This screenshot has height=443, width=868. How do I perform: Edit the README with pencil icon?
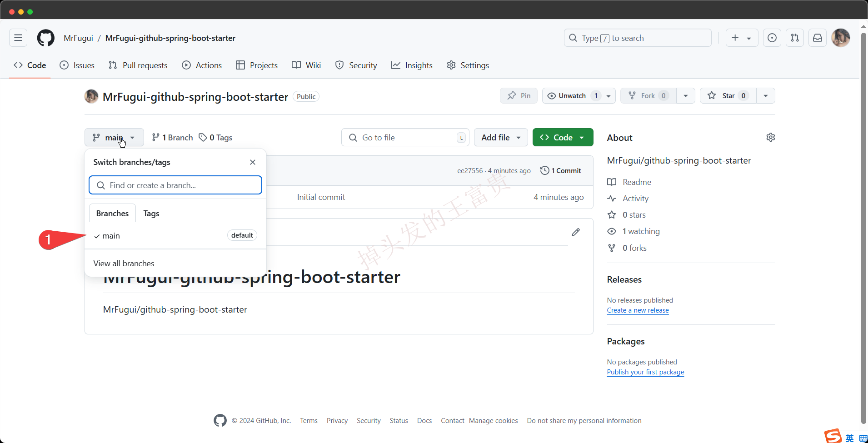pos(576,232)
